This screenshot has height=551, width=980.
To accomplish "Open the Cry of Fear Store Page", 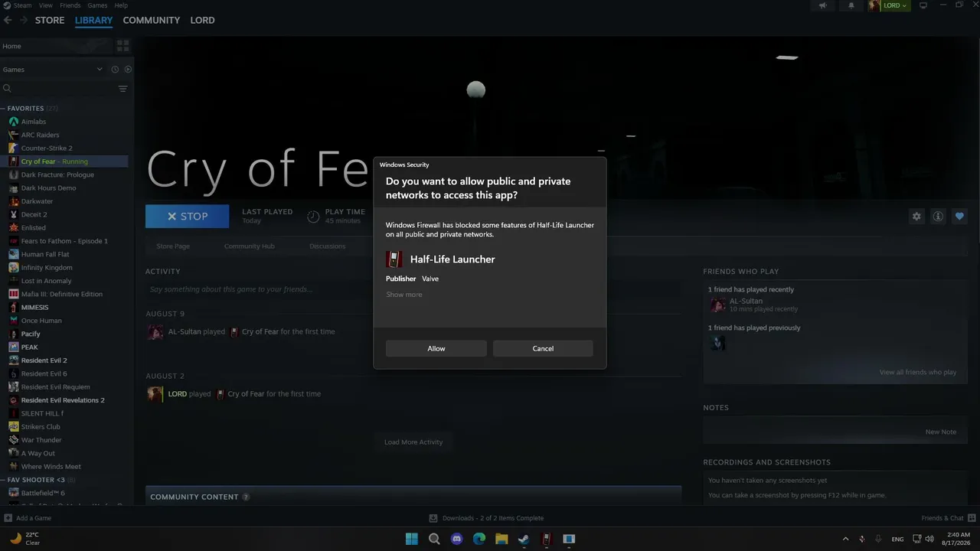I will [x=173, y=246].
